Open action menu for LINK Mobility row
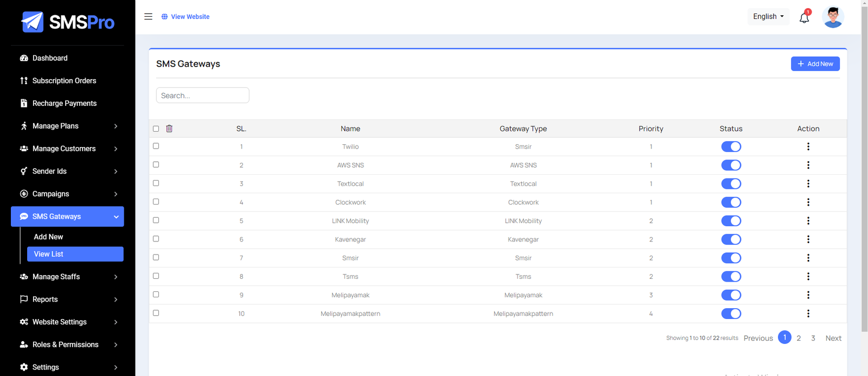This screenshot has height=376, width=868. pyautogui.click(x=808, y=221)
